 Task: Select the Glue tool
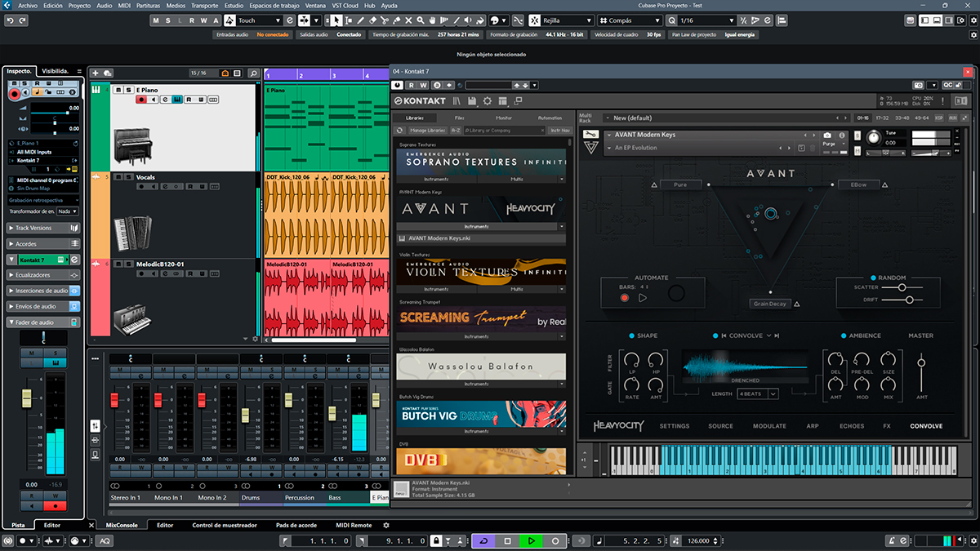(396, 20)
